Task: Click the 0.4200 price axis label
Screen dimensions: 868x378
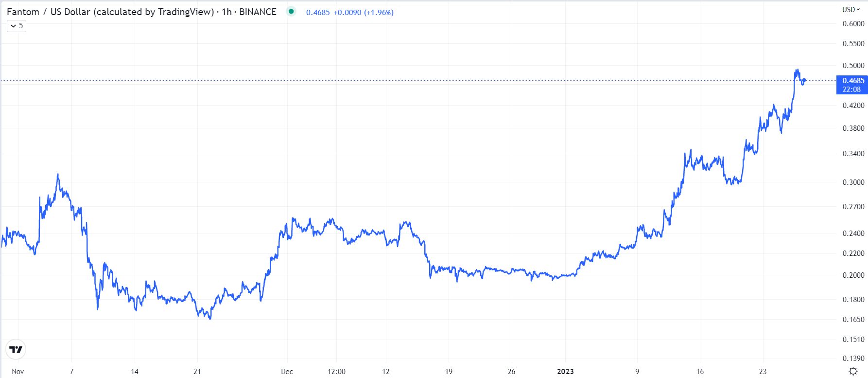Action: pos(853,106)
